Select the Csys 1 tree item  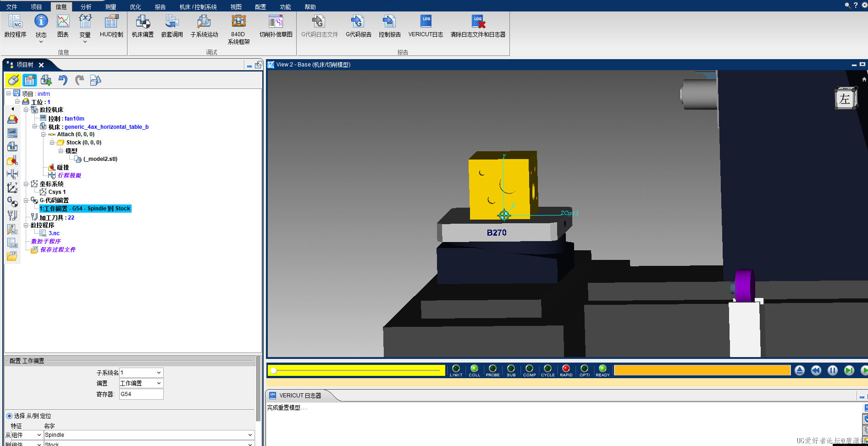click(x=57, y=192)
